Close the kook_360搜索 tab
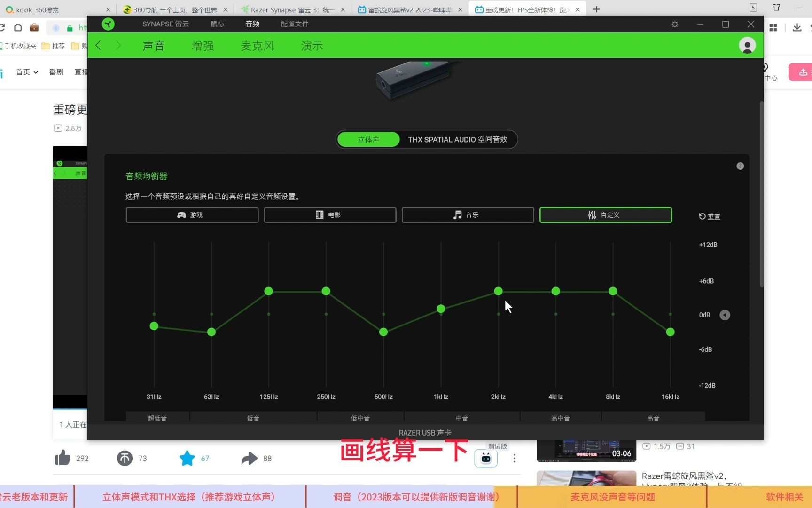 108,9
